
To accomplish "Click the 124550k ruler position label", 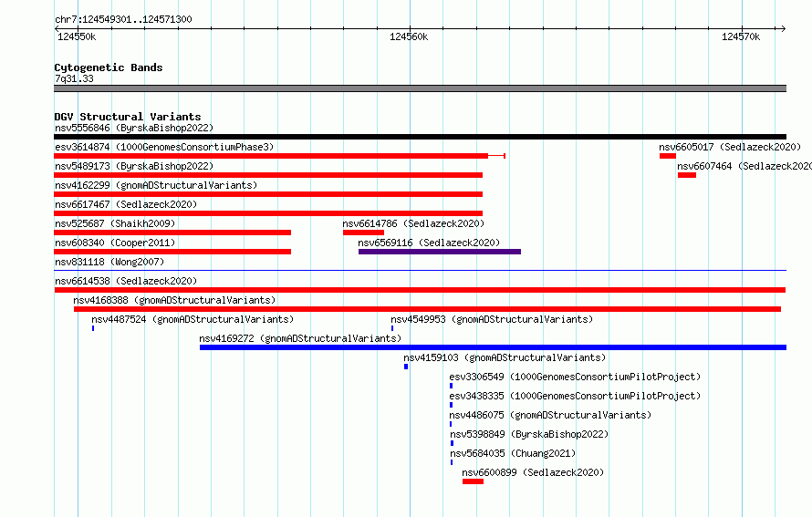I will [77, 36].
